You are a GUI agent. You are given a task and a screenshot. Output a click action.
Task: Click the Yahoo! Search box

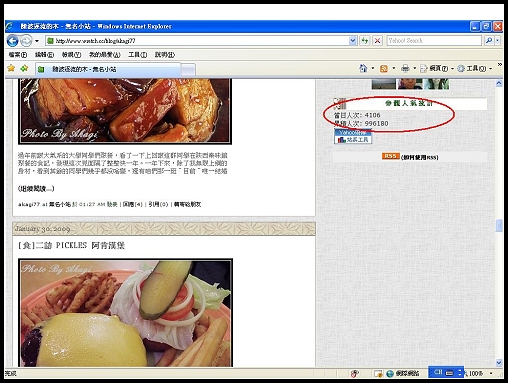pos(434,41)
